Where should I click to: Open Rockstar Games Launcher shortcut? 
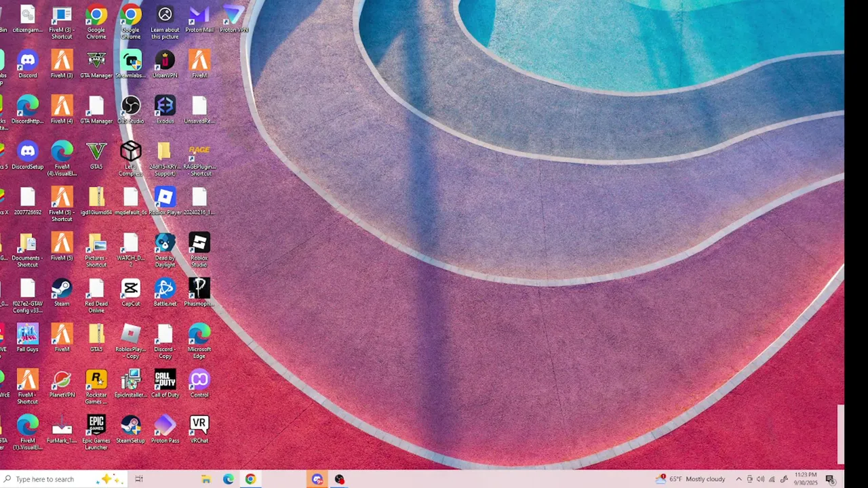[x=96, y=386]
